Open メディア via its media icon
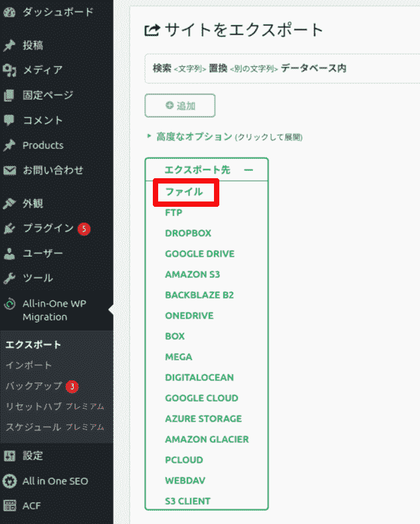Viewport: 420px width, 524px height. click(9, 70)
